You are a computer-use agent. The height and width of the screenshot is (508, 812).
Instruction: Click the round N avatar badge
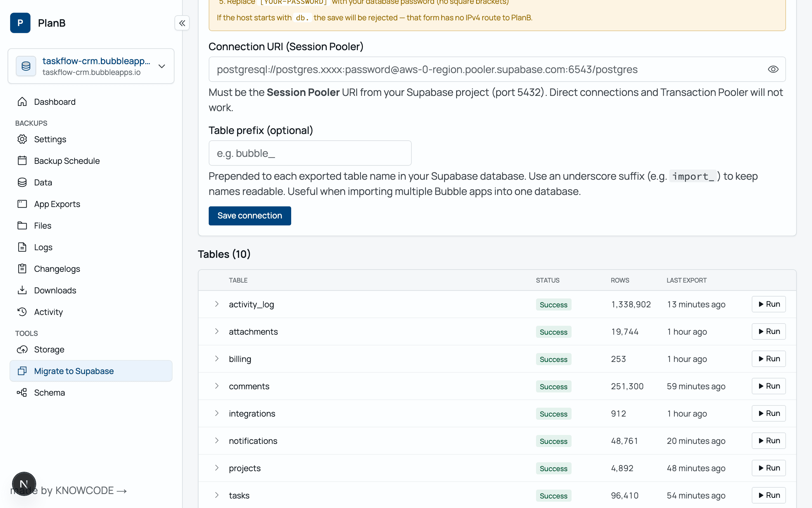pos(24,484)
